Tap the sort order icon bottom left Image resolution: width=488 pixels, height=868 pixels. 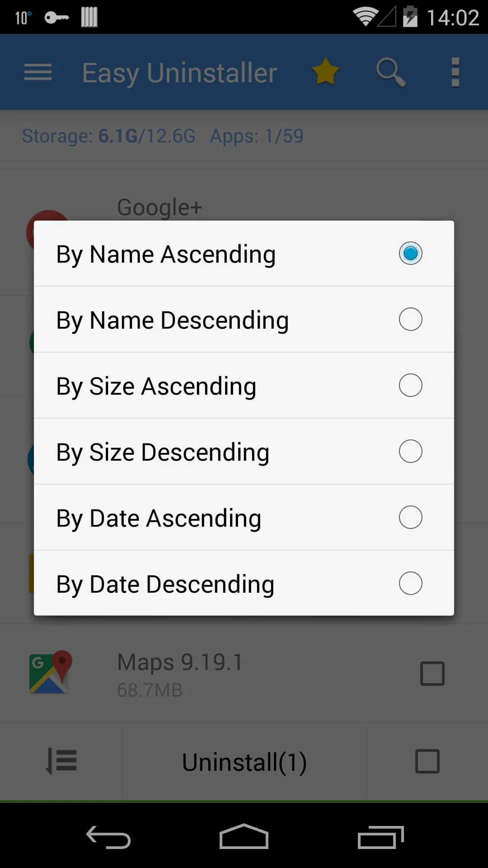coord(61,761)
